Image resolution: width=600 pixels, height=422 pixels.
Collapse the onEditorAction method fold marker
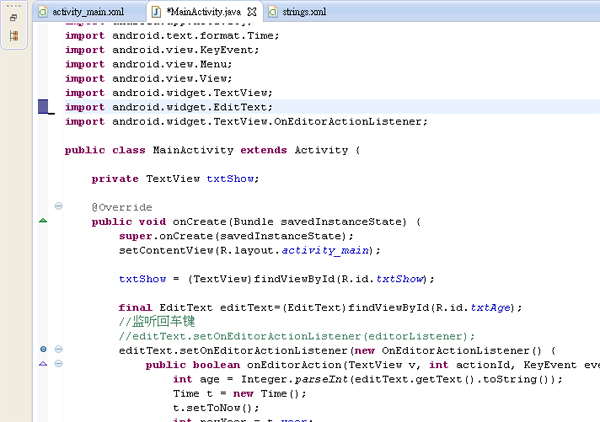coord(59,363)
